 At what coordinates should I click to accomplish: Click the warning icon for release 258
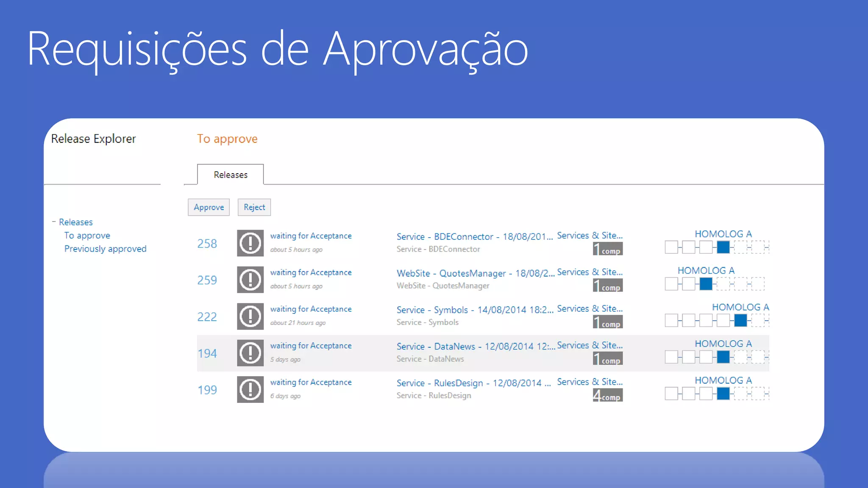[x=250, y=243]
